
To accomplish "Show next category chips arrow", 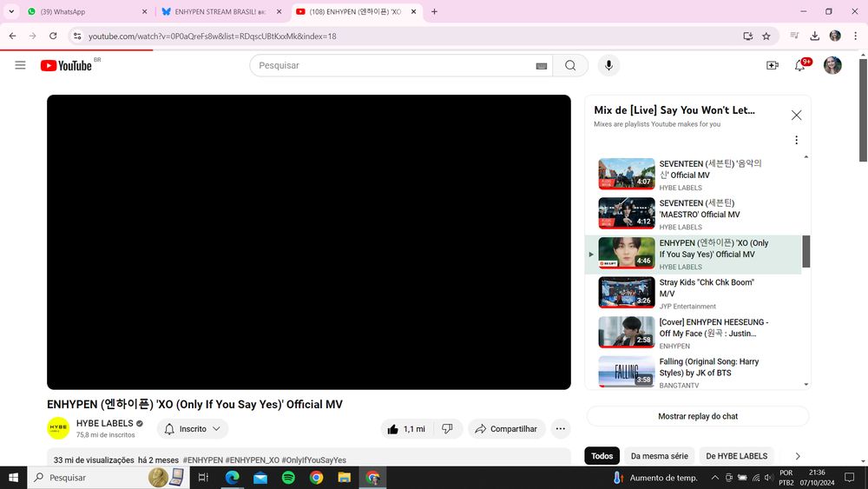I will (x=798, y=456).
